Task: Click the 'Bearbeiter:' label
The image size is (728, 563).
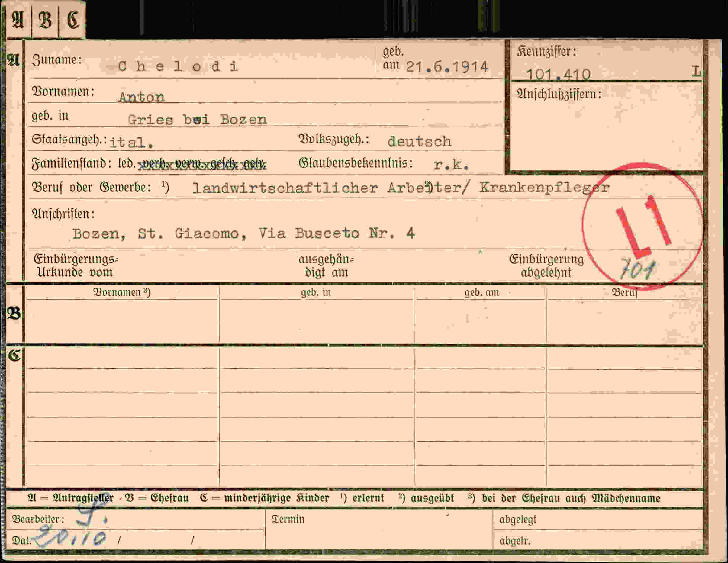Action: point(38,519)
